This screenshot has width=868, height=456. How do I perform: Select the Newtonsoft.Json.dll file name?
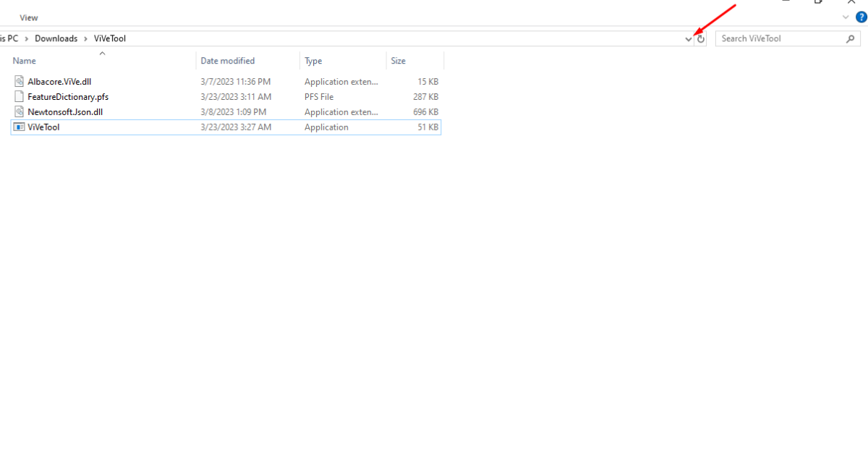(x=65, y=111)
